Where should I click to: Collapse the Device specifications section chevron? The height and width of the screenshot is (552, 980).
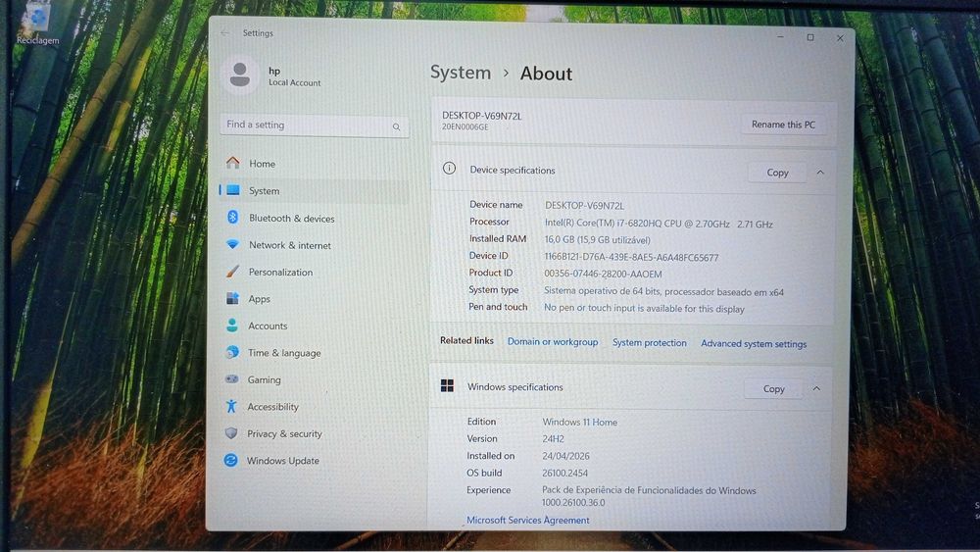(820, 172)
